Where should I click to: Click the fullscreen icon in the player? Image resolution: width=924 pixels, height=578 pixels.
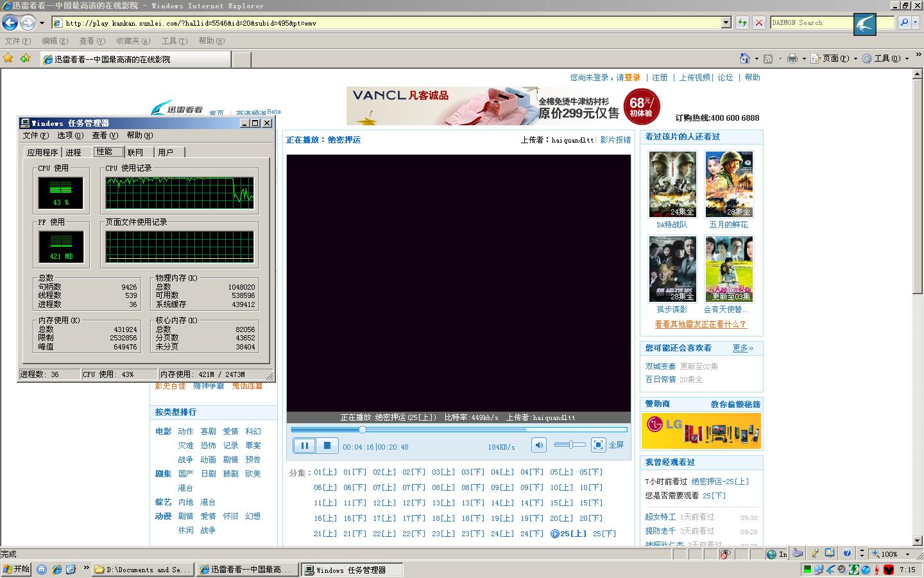click(598, 444)
